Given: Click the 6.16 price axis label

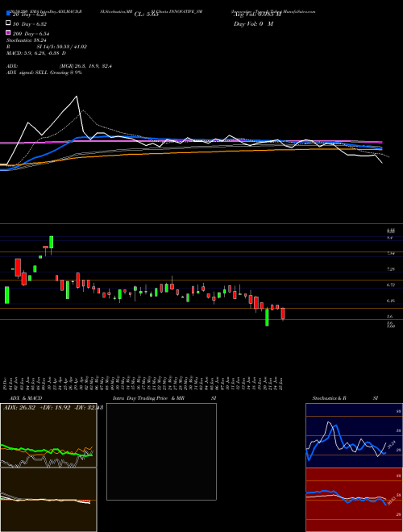Looking at the screenshot, I should [x=391, y=301].
